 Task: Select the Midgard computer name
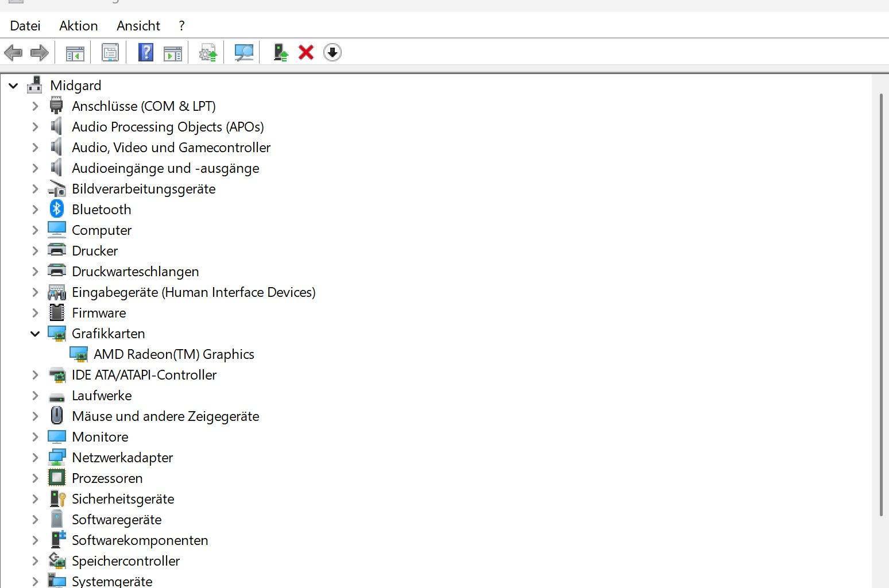[76, 86]
